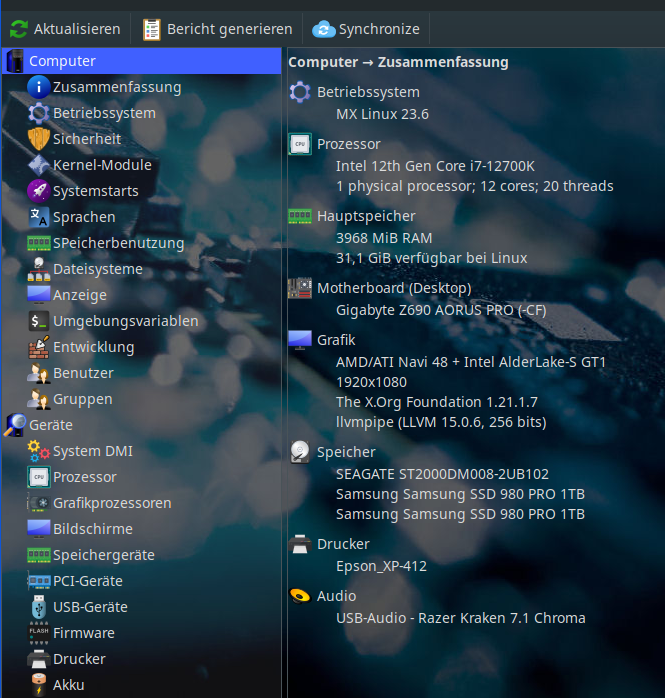
Task: Open Gruppen groups icon
Action: pos(39,399)
